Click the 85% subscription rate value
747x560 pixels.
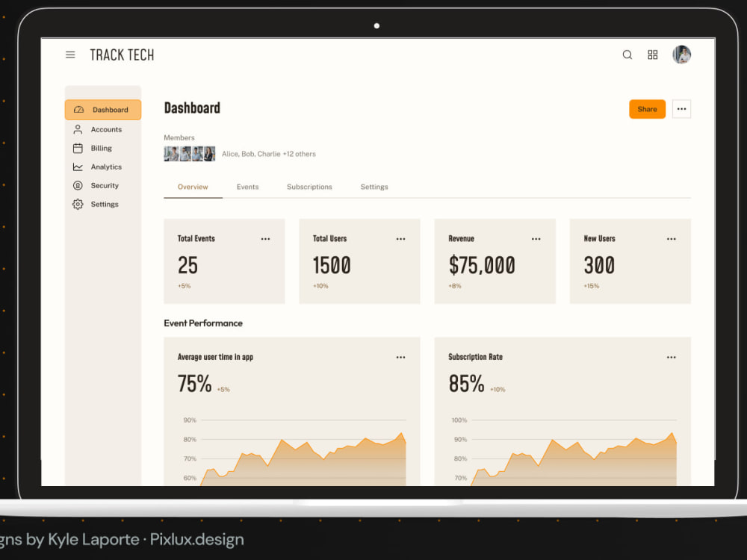[x=466, y=383]
